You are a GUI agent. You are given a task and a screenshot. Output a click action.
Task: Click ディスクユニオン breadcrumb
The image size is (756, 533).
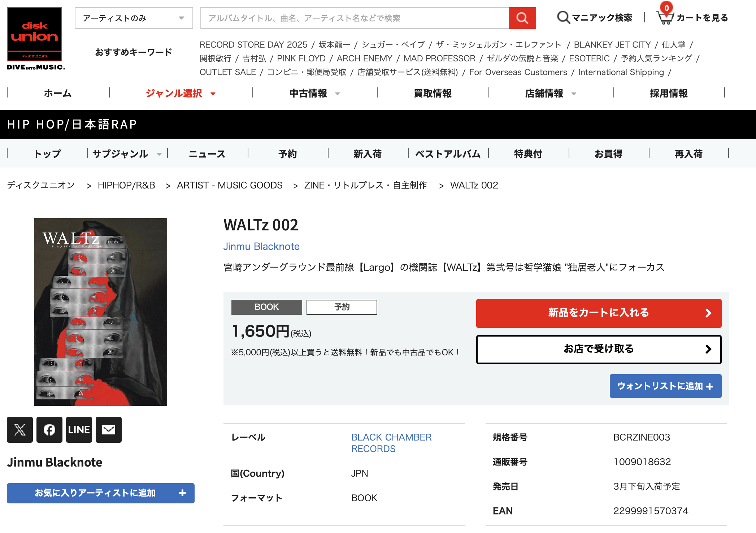[x=41, y=185]
